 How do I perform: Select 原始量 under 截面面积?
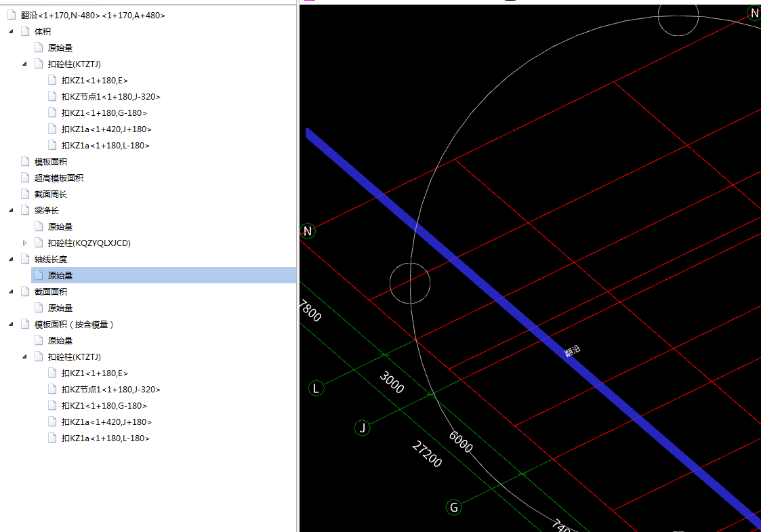click(x=60, y=308)
